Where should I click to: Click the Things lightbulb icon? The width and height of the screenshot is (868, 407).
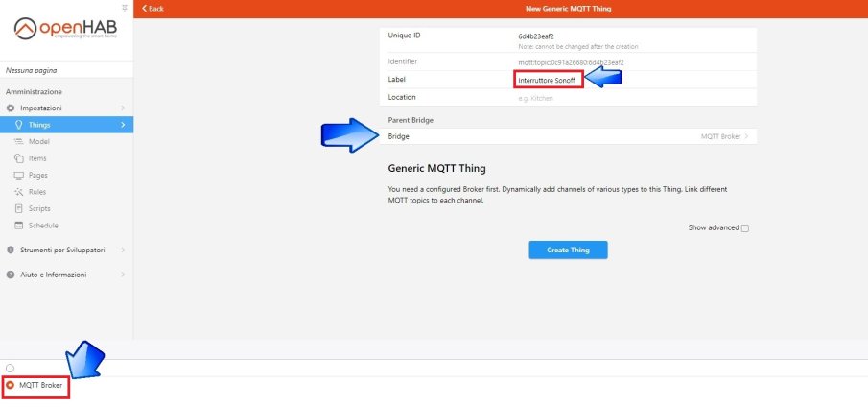pos(18,125)
